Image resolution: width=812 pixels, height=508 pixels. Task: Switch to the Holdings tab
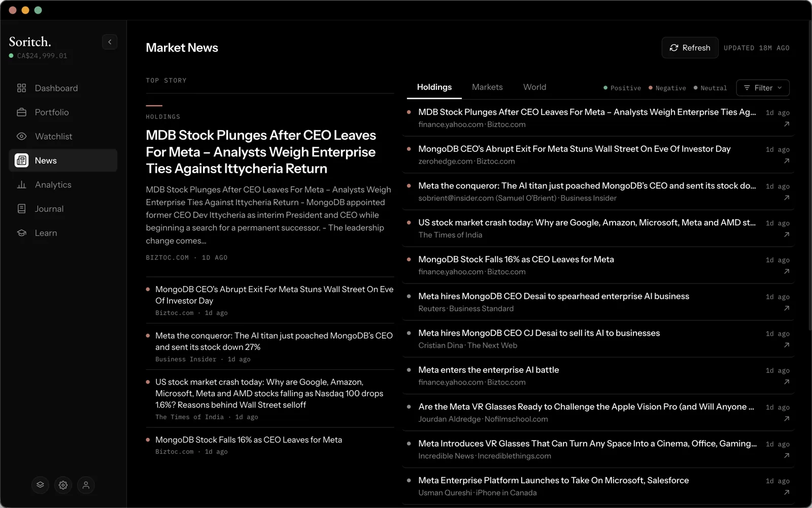[x=434, y=87]
